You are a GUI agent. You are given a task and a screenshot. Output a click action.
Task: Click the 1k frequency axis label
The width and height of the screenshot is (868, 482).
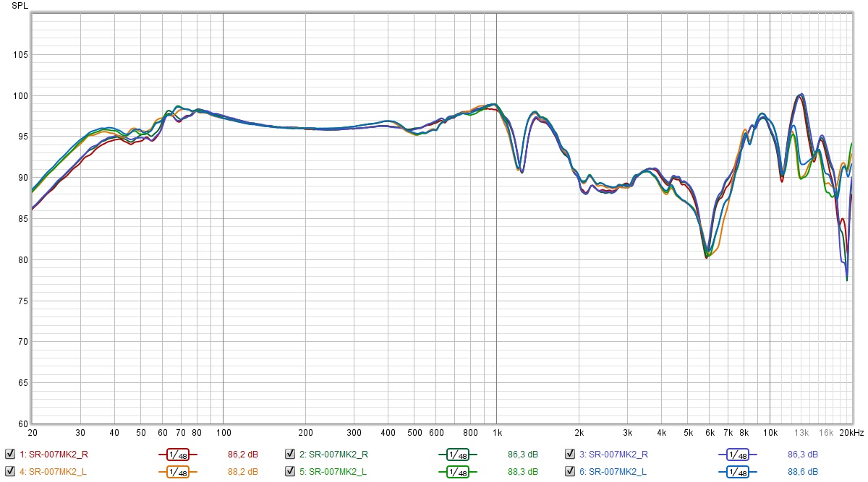click(x=496, y=432)
